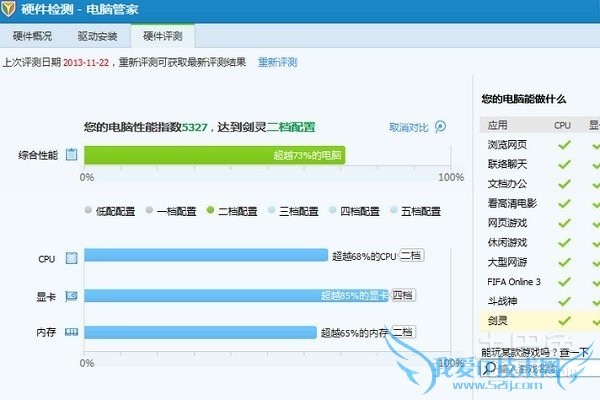Click the CPU checkmark for 看高清电影
Image resolution: width=600 pixels, height=400 pixels.
click(564, 203)
